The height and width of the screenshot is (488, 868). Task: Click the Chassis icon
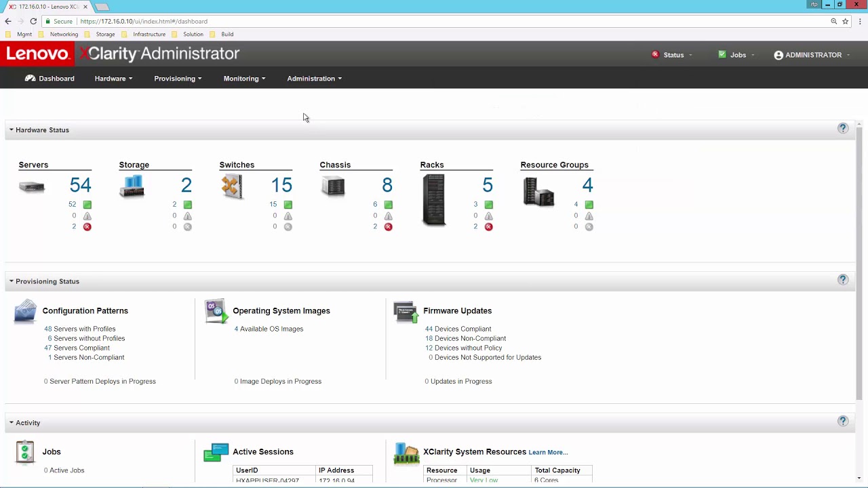(x=333, y=186)
